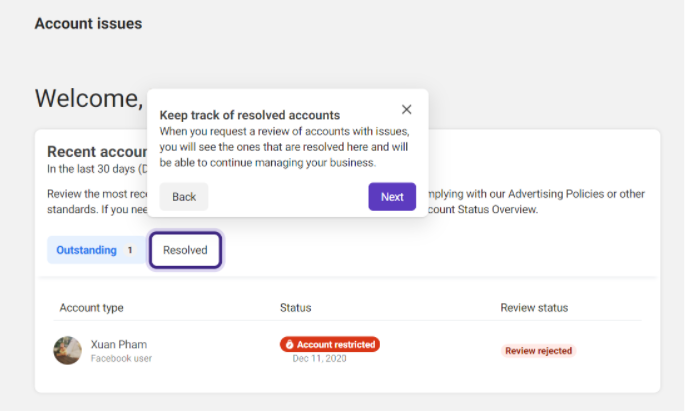Click the Account type column header

(x=91, y=307)
